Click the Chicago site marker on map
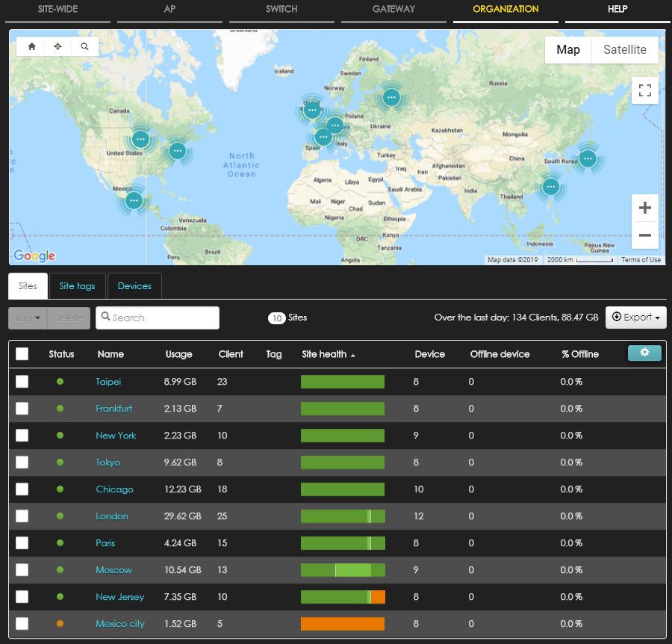The image size is (672, 644). coord(140,139)
